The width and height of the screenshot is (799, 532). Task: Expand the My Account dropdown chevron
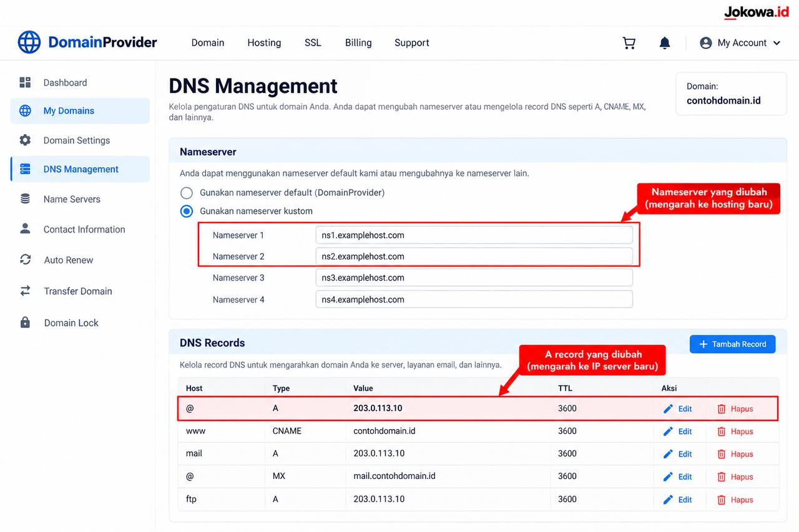coord(777,43)
